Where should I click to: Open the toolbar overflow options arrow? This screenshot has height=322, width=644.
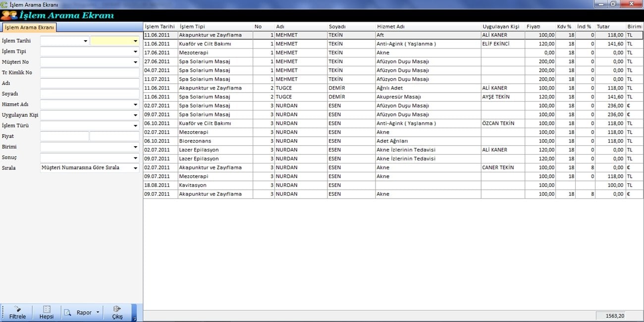tap(134, 319)
